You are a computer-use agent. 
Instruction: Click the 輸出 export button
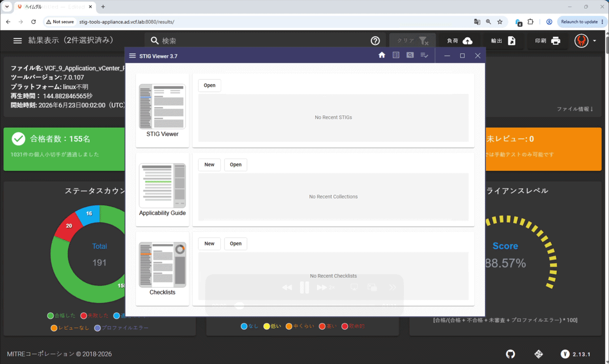tap(503, 41)
